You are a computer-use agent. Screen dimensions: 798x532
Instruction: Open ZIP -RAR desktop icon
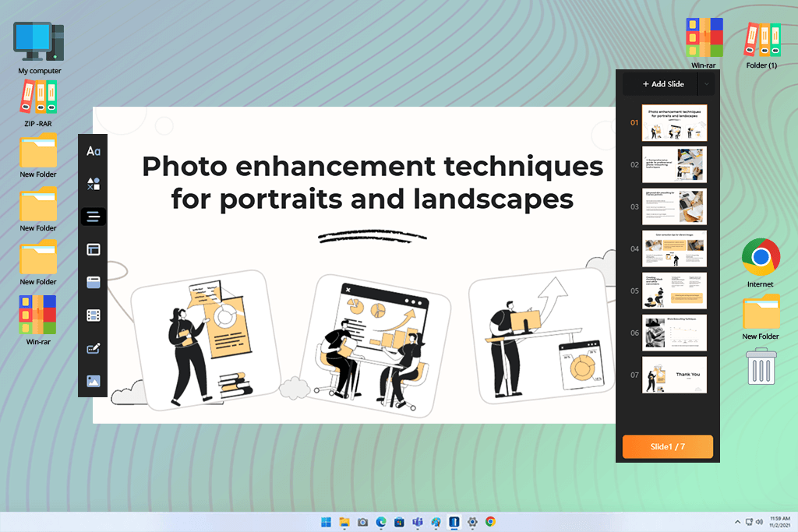[38, 104]
